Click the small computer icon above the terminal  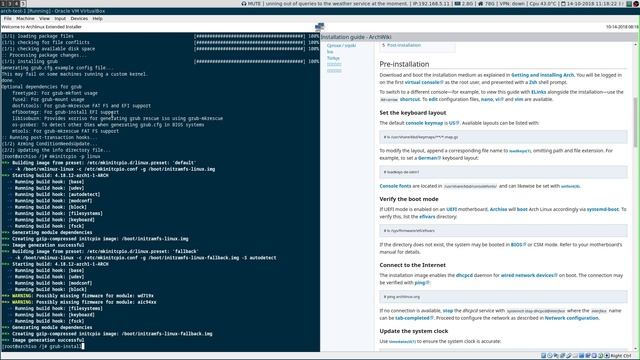(320, 27)
